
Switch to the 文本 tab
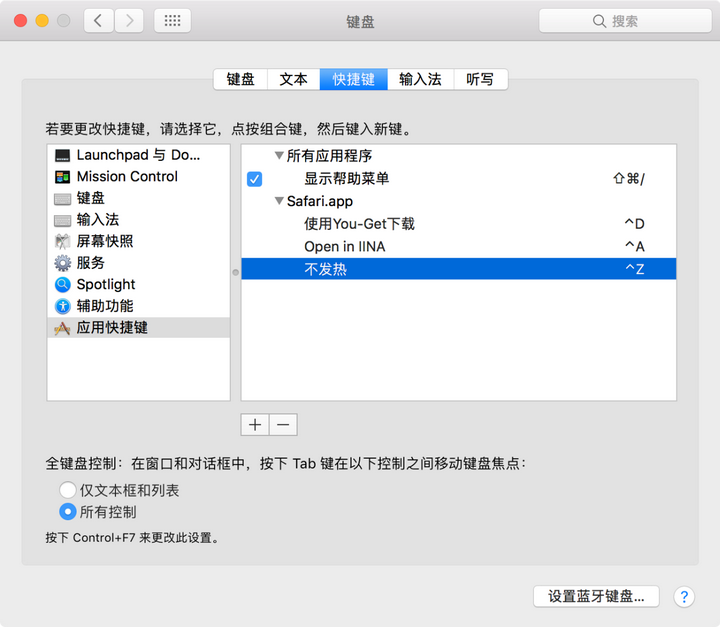click(x=293, y=79)
